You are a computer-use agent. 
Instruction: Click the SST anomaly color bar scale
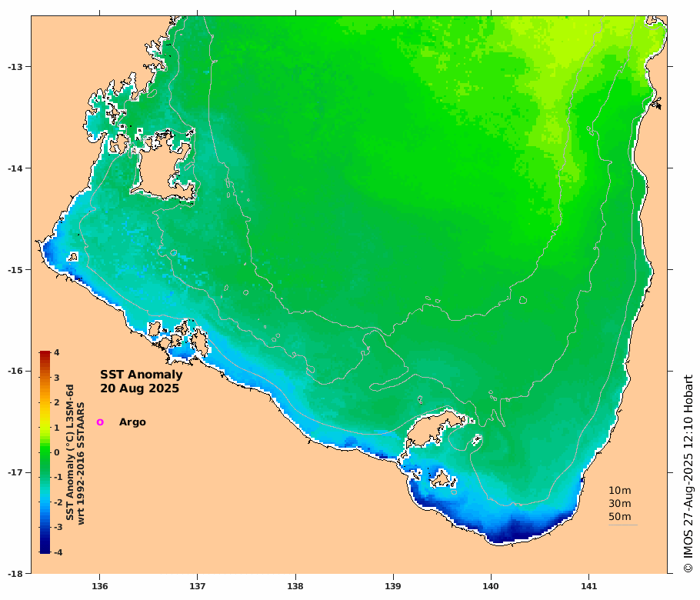coord(45,452)
